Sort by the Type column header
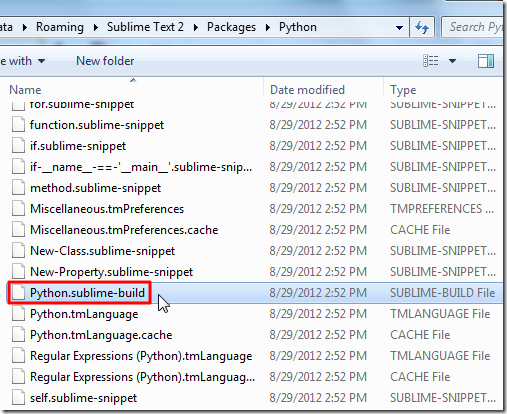This screenshot has height=414, width=507. point(403,90)
